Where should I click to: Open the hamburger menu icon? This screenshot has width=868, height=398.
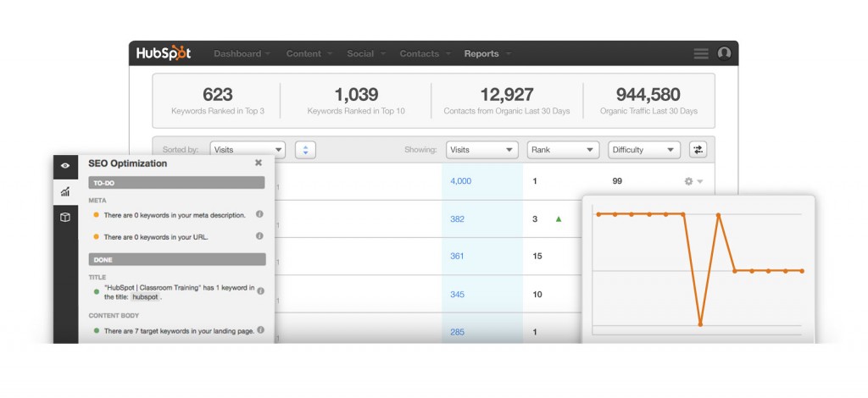pyautogui.click(x=700, y=53)
